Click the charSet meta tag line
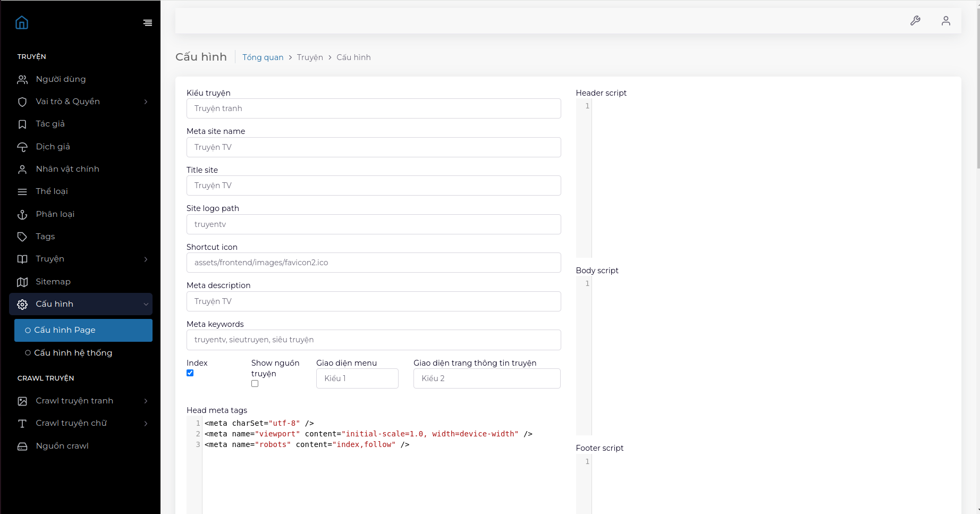 [259, 423]
